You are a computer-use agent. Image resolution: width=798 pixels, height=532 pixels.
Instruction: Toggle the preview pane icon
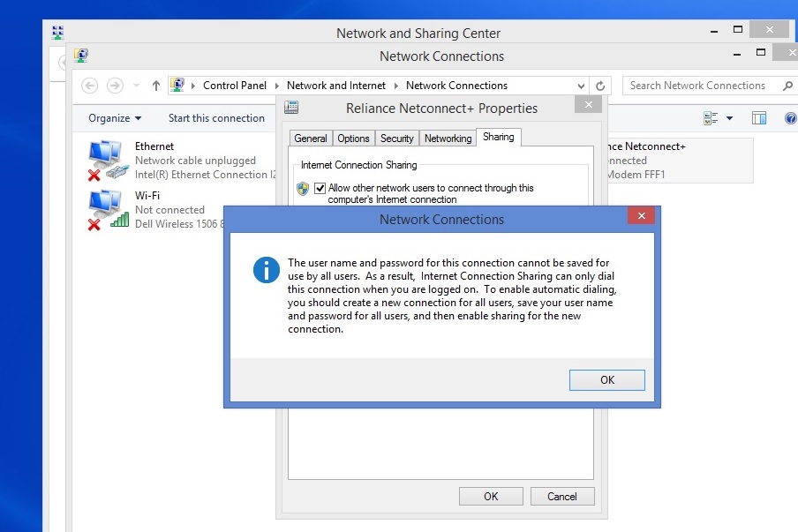[759, 118]
